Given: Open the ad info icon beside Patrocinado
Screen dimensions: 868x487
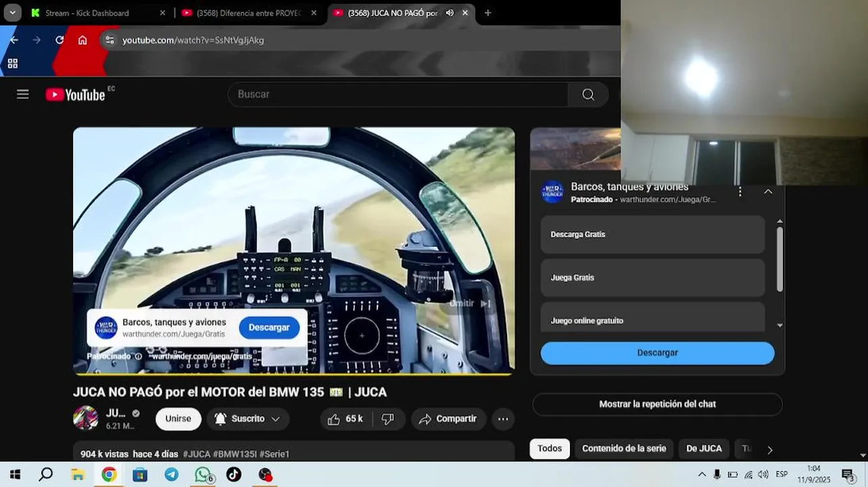Looking at the screenshot, I should click(139, 356).
